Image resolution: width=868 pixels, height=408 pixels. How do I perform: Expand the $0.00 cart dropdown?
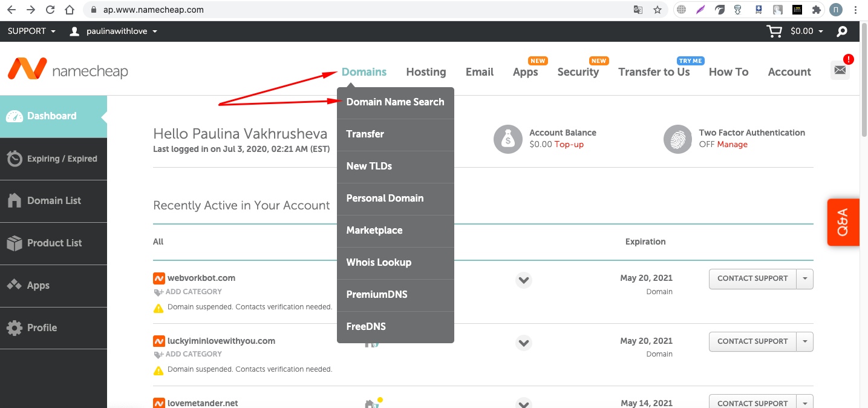click(x=807, y=31)
